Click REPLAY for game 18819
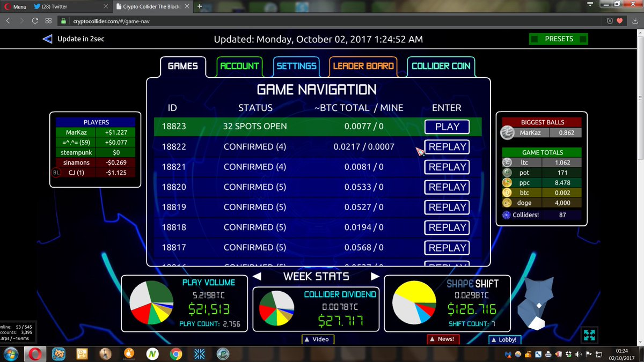 click(447, 207)
